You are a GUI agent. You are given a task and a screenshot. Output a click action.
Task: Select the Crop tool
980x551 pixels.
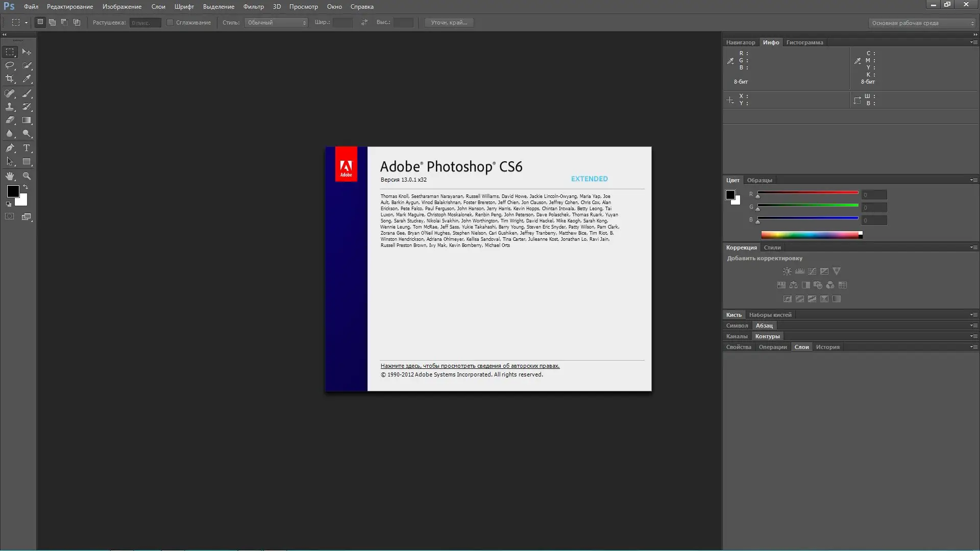pyautogui.click(x=10, y=79)
